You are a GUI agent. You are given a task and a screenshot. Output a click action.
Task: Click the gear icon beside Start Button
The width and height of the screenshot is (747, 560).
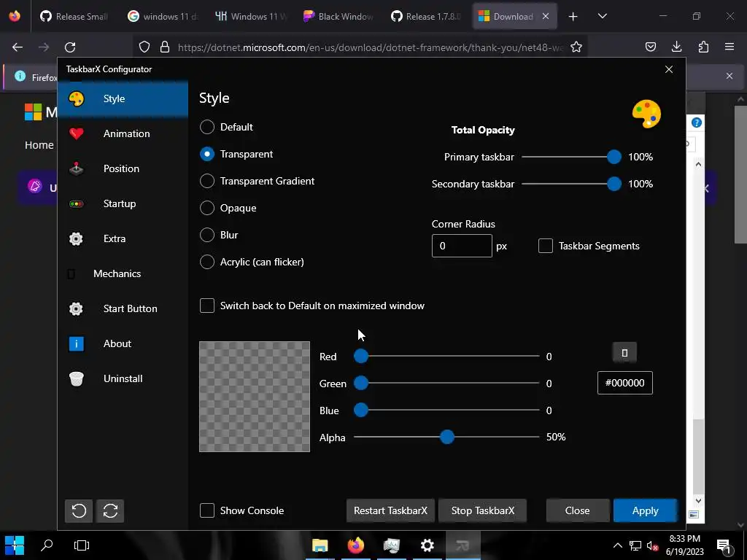coord(76,308)
